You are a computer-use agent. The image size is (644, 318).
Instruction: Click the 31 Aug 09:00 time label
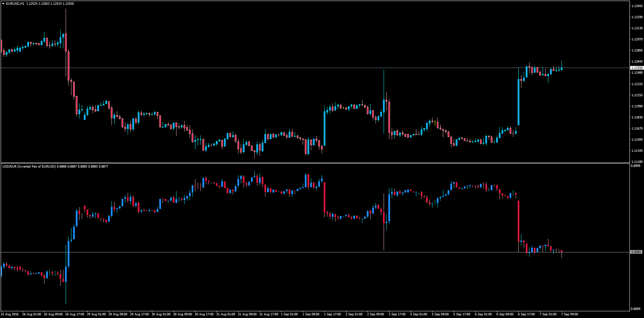point(247,314)
